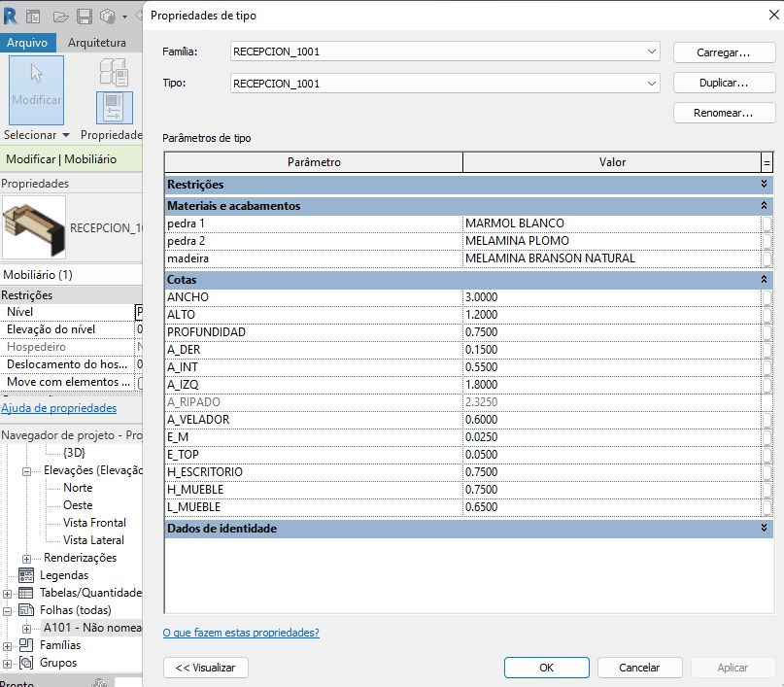Viewport: 784px width, 687px height.
Task: Click the Carregar... button
Action: coord(724,52)
